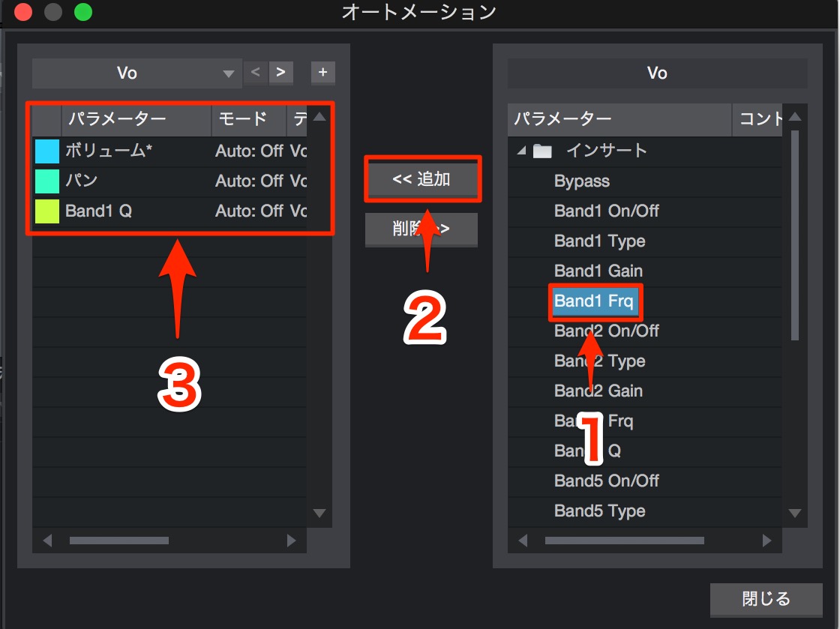Click the left list scroll-left arrow
This screenshot has height=629, width=840.
(x=47, y=541)
